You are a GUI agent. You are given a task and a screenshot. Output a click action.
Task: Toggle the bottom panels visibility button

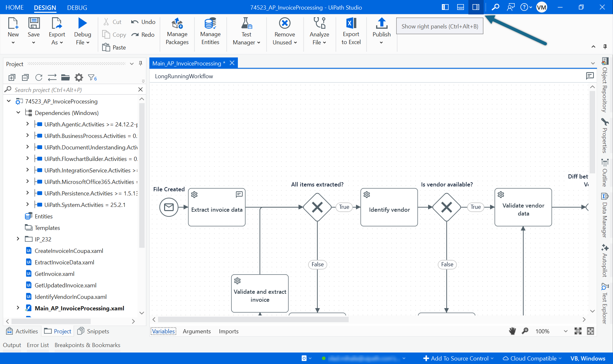[x=460, y=7]
